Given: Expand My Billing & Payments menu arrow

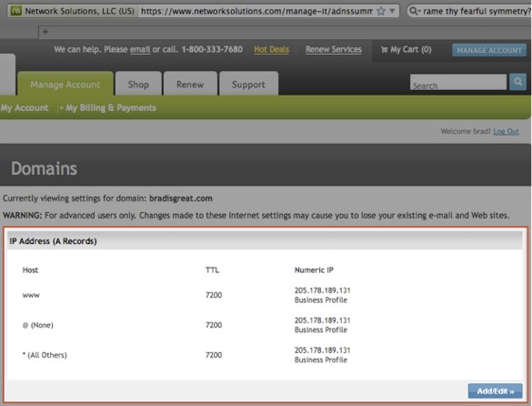Looking at the screenshot, I should pos(62,107).
